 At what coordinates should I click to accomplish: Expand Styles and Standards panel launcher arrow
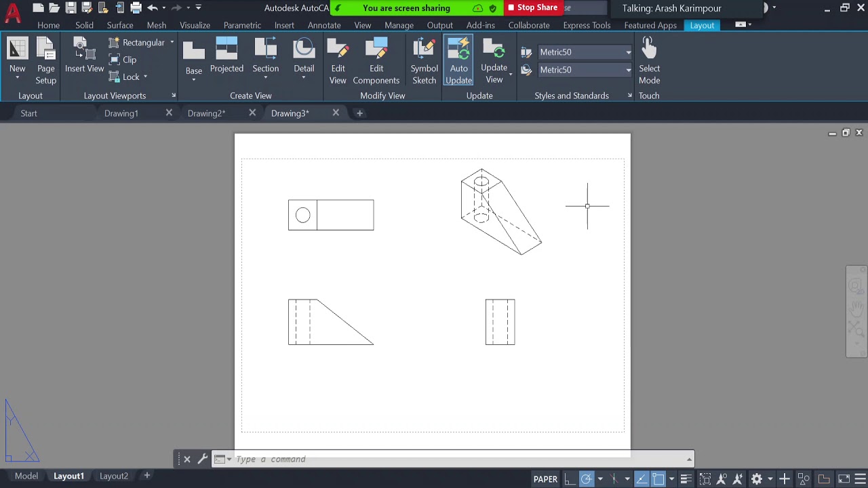point(629,96)
